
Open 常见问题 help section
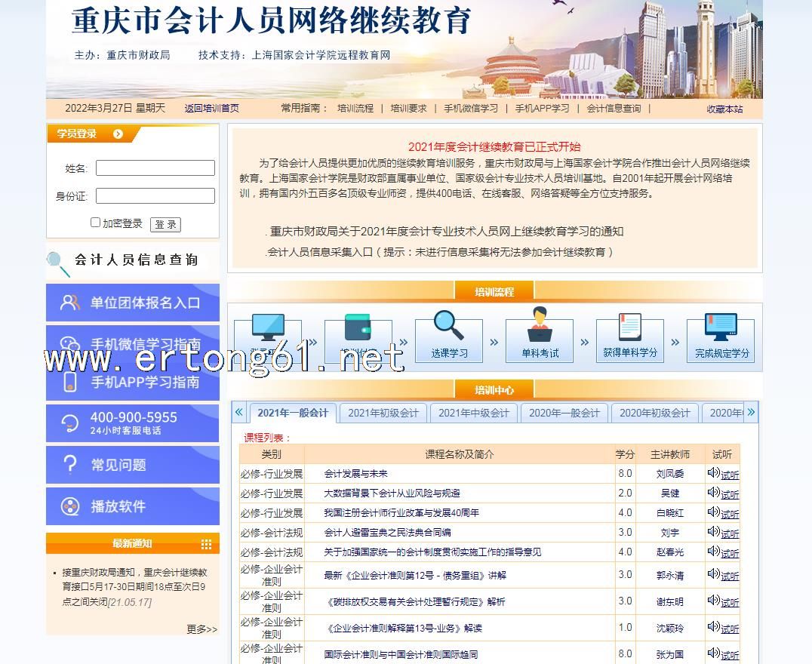[133, 465]
